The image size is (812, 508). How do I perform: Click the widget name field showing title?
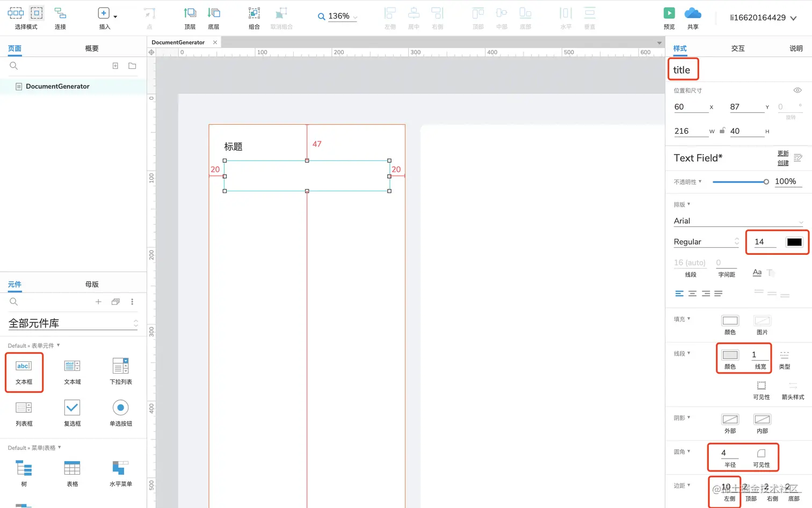pyautogui.click(x=683, y=70)
